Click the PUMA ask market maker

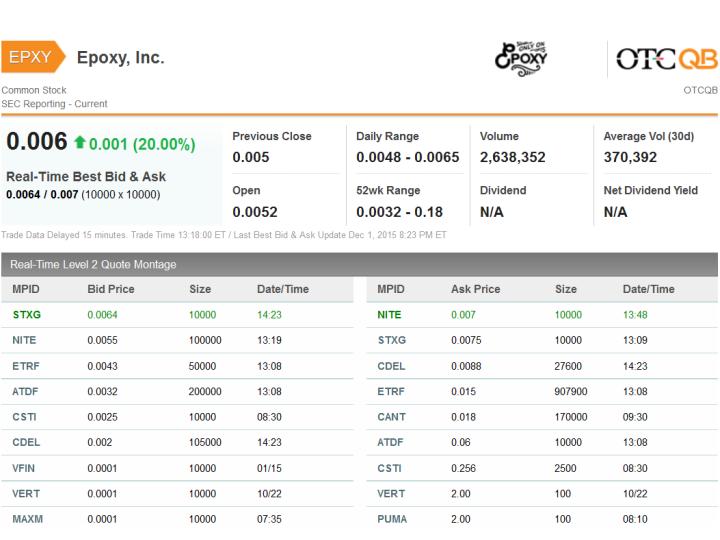[391, 520]
